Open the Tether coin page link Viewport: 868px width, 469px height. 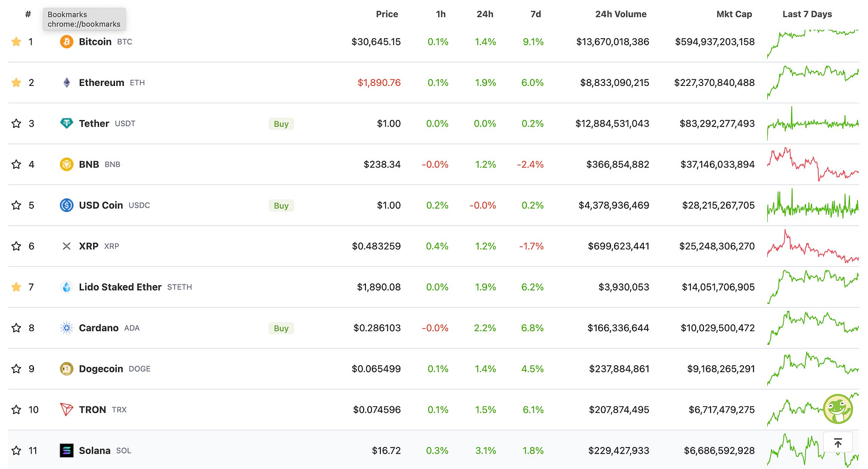pyautogui.click(x=94, y=124)
